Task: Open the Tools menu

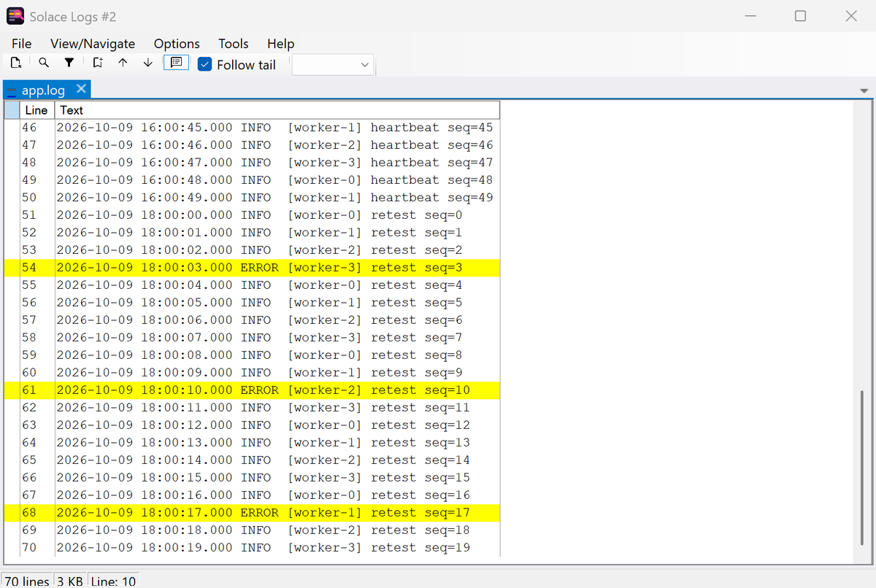Action: click(234, 44)
